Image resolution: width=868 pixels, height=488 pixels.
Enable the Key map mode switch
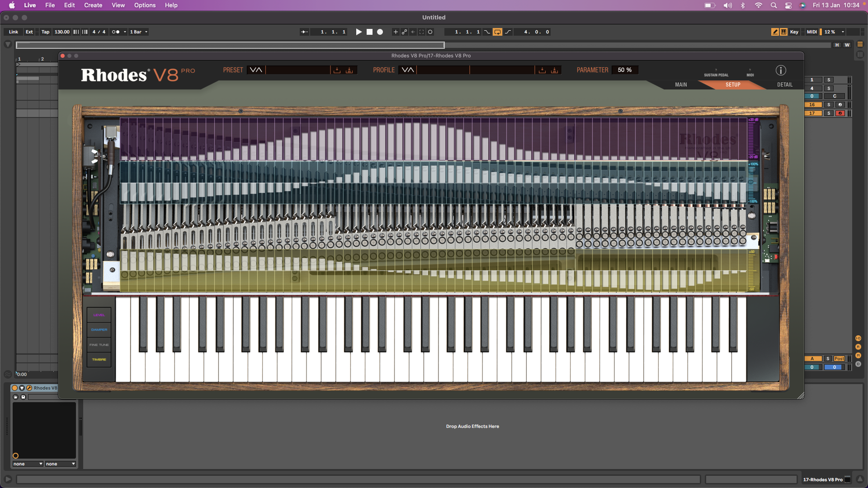794,32
